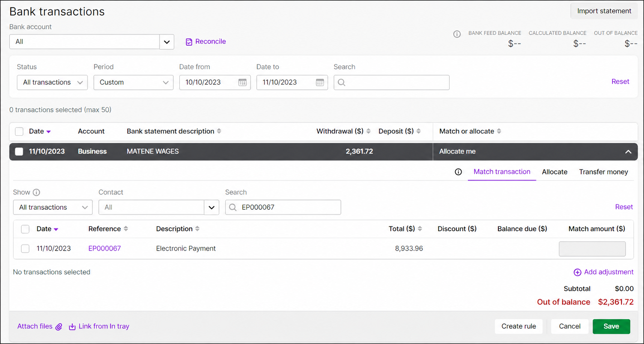Open the Period Custom dropdown
The width and height of the screenshot is (644, 344).
(x=133, y=83)
